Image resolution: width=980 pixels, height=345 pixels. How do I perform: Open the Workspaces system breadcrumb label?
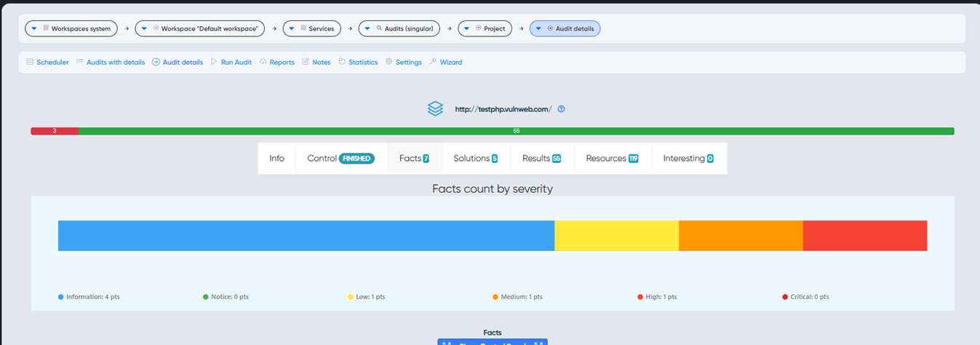click(x=81, y=28)
